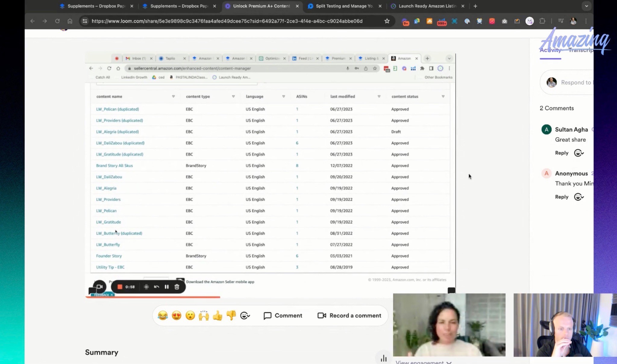React with the thumbs down emoji
Screen dimensions: 617x364
coord(231,315)
